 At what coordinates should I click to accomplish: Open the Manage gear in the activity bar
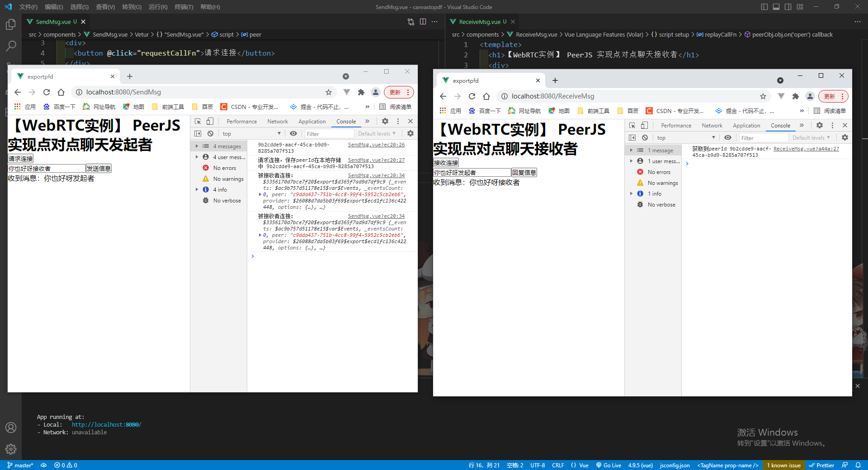[11, 449]
